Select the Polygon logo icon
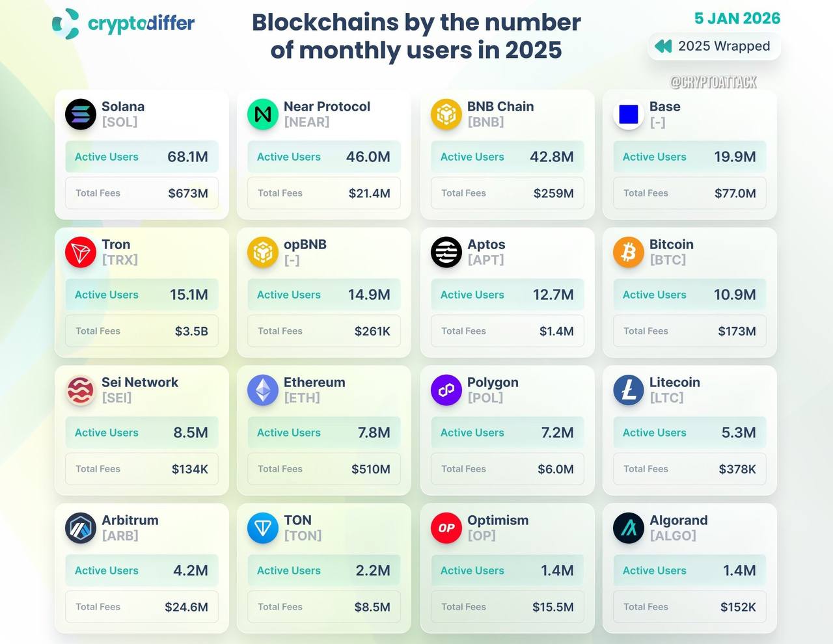Viewport: 833px width, 644px height. [x=446, y=390]
